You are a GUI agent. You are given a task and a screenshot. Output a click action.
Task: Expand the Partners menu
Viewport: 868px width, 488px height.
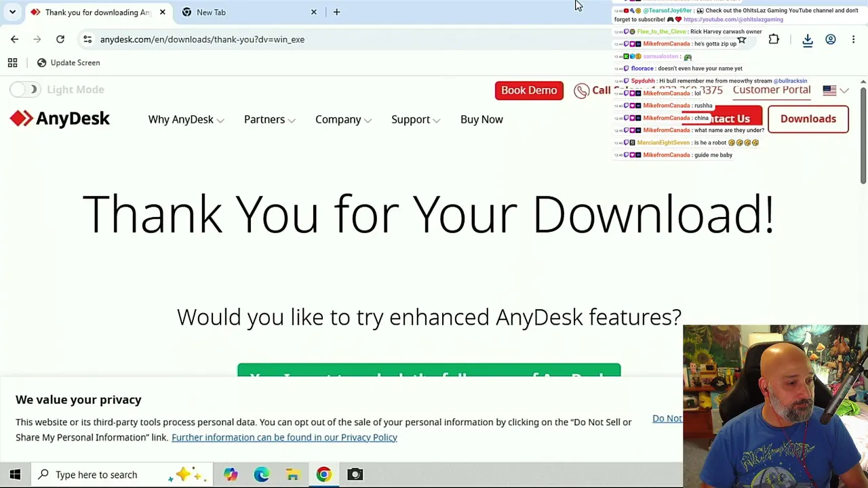click(269, 119)
